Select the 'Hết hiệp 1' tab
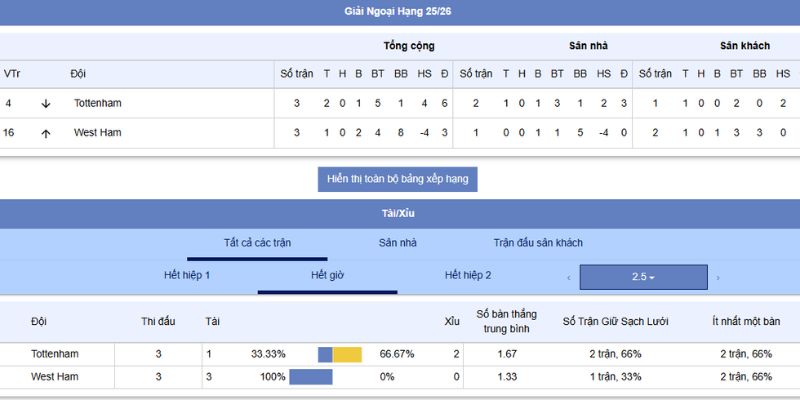The image size is (800, 400). 187,275
